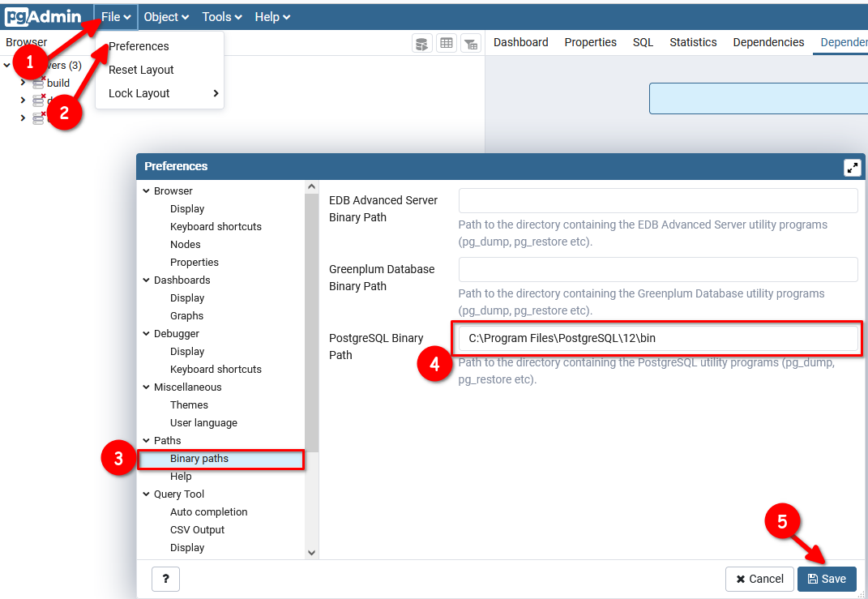Collapse the Debugger preferences group
The image size is (868, 599).
pyautogui.click(x=146, y=334)
